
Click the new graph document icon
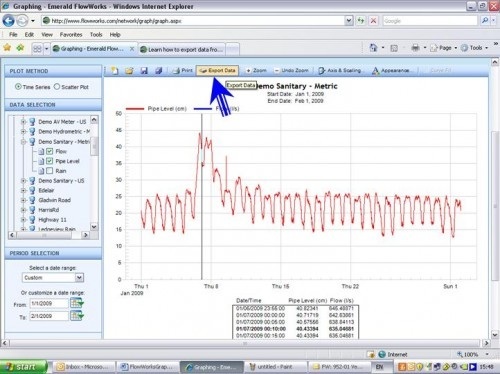[x=115, y=70]
